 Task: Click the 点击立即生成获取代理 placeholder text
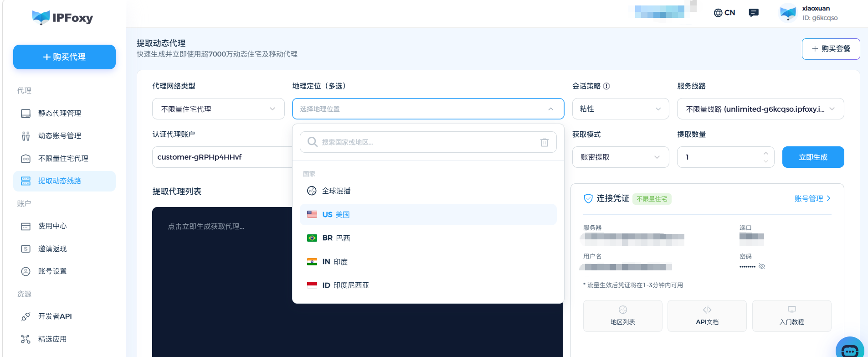(206, 227)
